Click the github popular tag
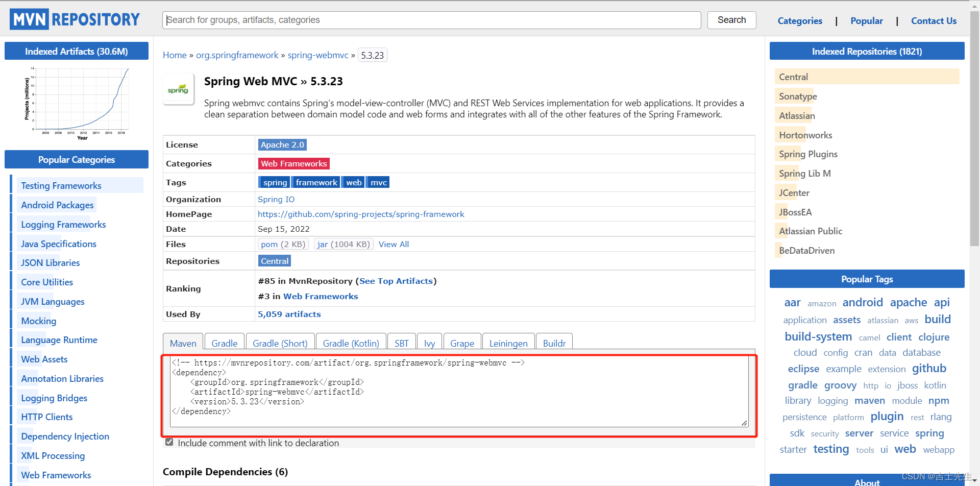 [929, 368]
